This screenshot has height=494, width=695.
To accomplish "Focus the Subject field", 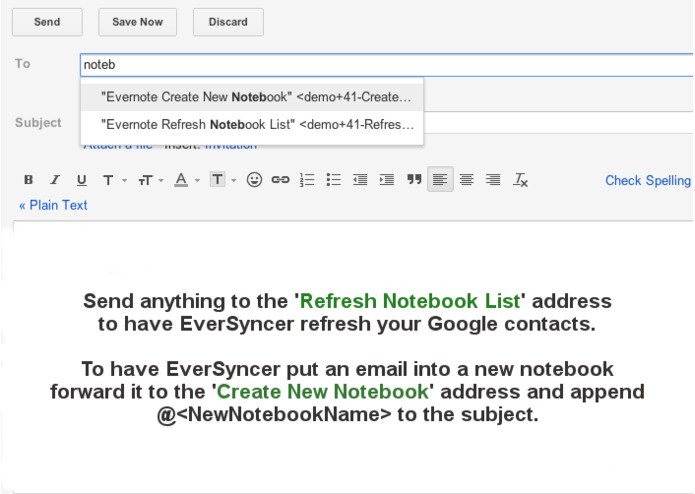I will [558, 123].
